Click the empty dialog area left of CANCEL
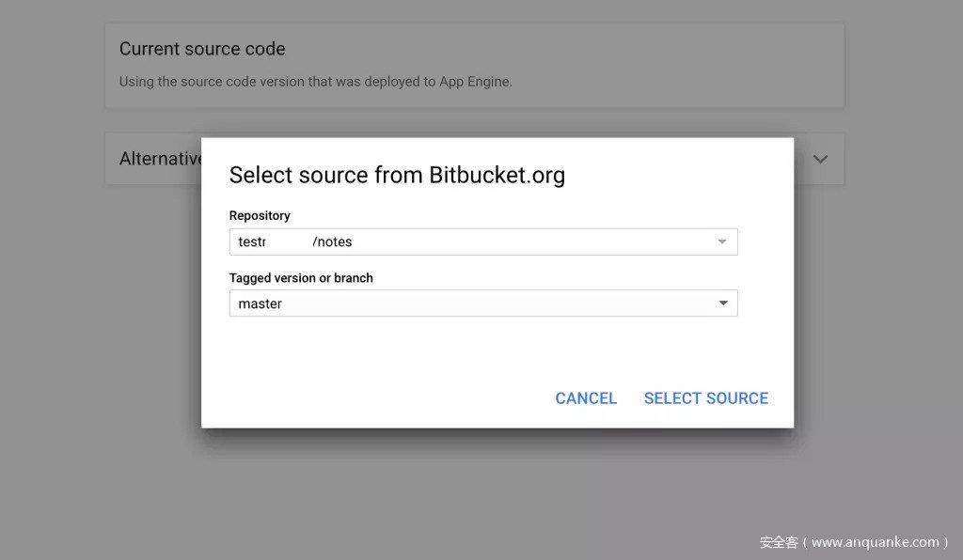The image size is (963, 560). pos(376,398)
